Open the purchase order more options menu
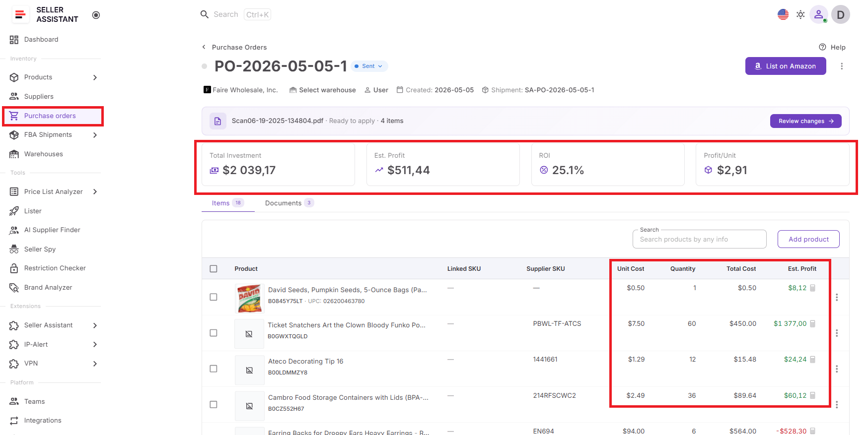868x435 pixels. coord(842,66)
